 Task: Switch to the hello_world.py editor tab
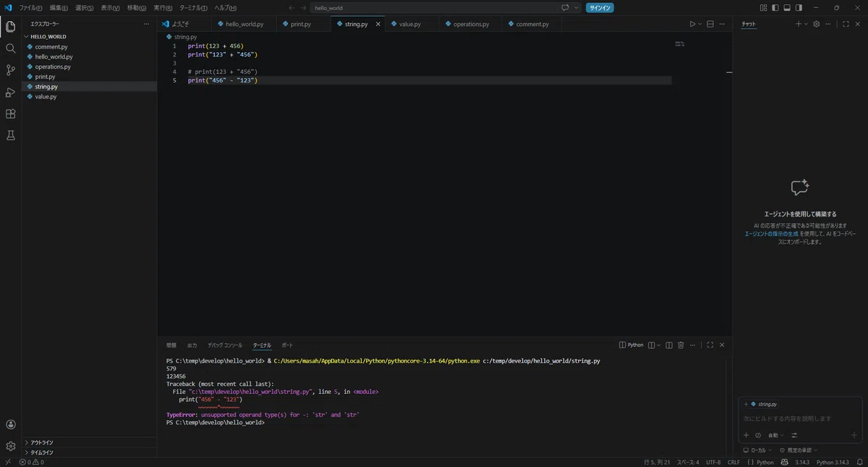click(x=244, y=24)
